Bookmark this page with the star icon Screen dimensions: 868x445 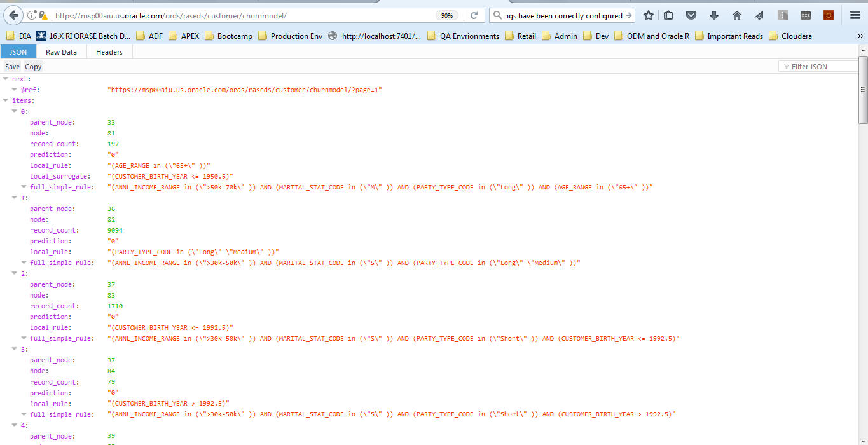click(x=648, y=15)
